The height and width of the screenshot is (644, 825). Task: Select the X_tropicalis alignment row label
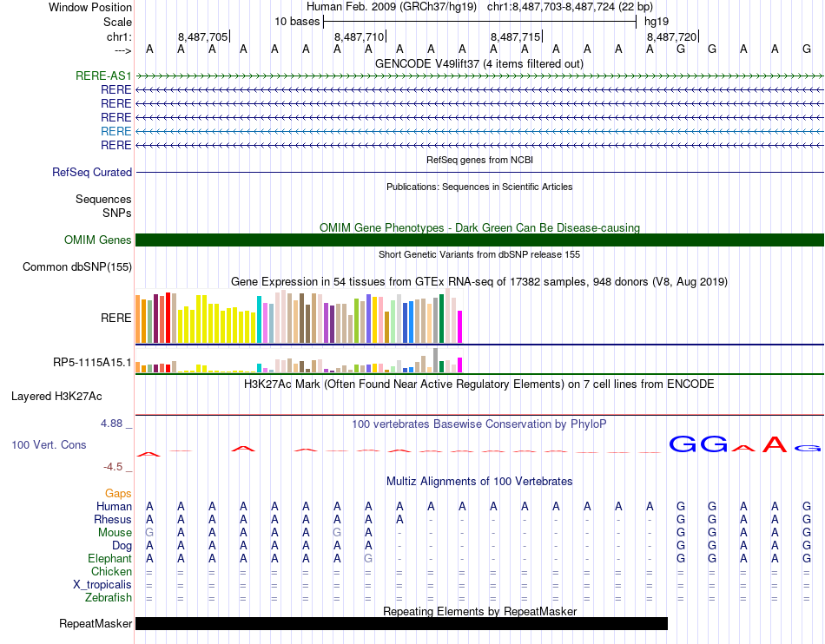[x=102, y=585]
